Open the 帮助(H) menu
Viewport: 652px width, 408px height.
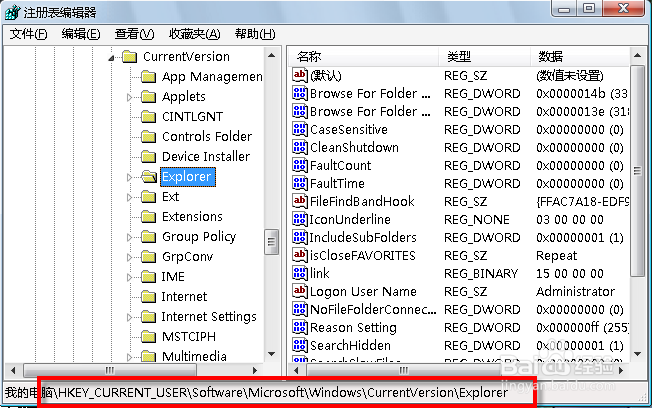coord(255,34)
